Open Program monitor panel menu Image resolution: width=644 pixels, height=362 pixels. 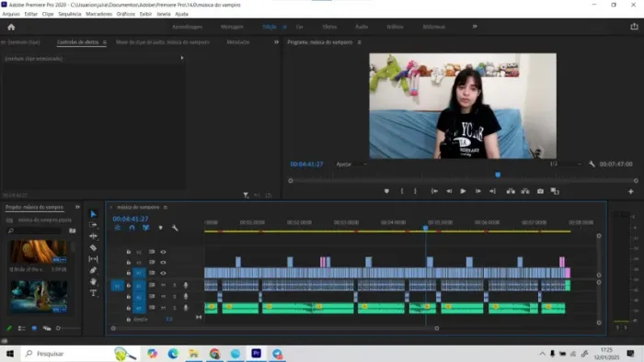click(360, 42)
